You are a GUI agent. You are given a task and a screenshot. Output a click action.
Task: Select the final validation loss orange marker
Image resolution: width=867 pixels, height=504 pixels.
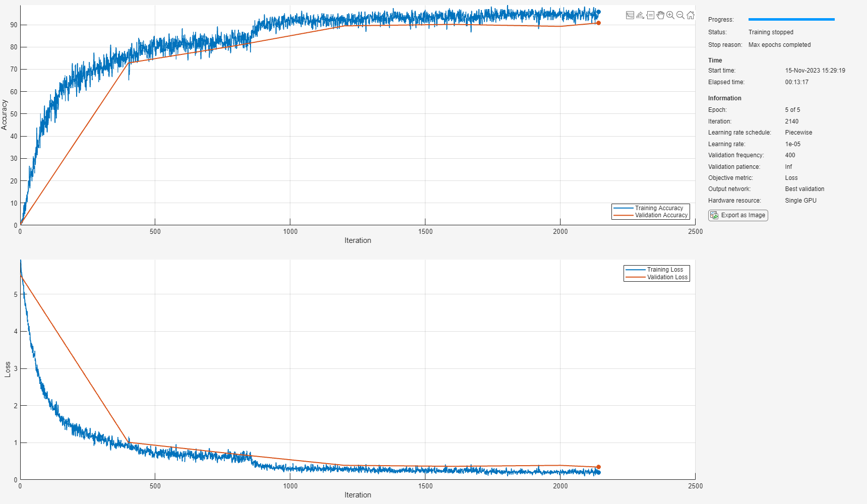[598, 467]
